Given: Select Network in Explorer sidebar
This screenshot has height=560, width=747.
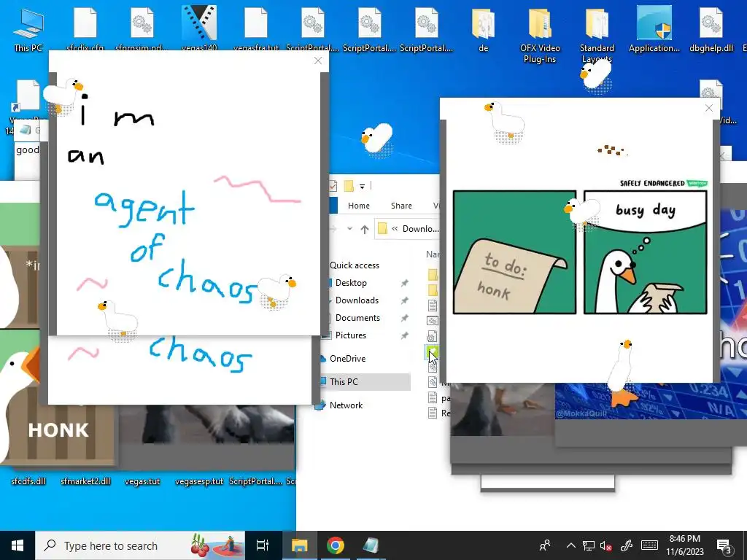Looking at the screenshot, I should 346,405.
